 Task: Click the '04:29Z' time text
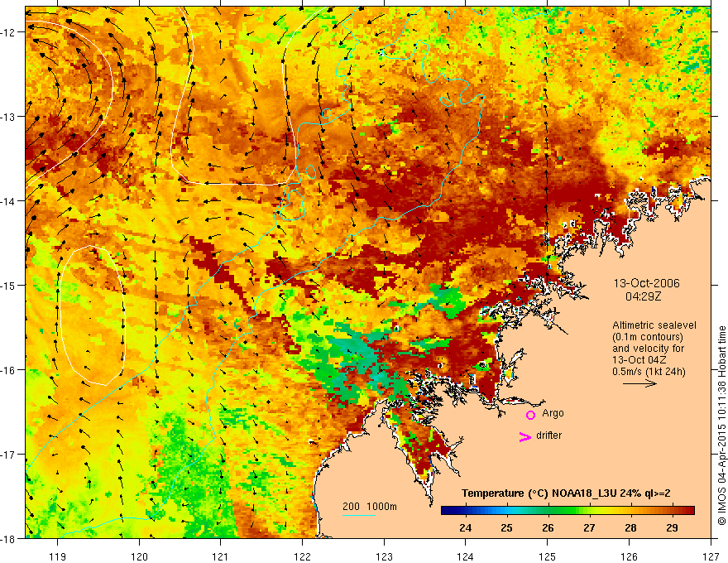point(643,296)
